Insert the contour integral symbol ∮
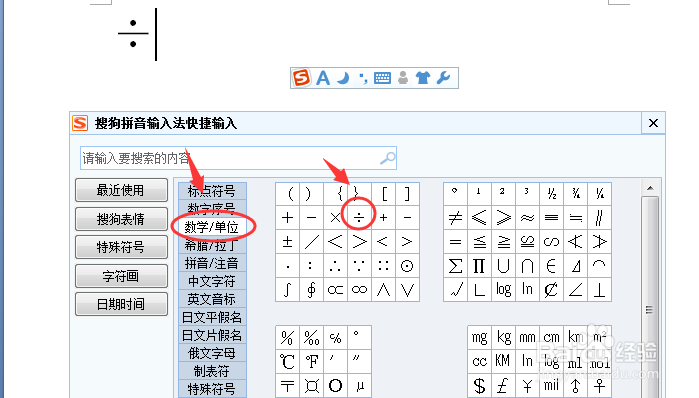 (311, 290)
